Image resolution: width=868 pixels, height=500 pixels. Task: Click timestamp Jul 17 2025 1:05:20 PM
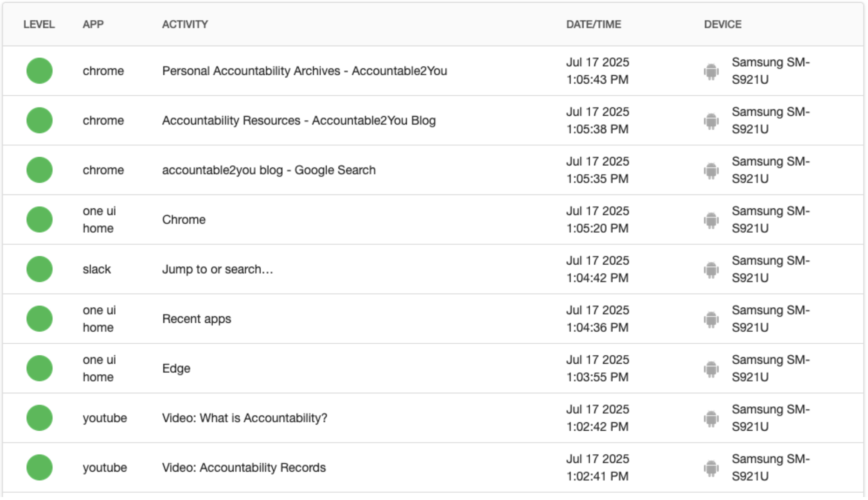(598, 220)
